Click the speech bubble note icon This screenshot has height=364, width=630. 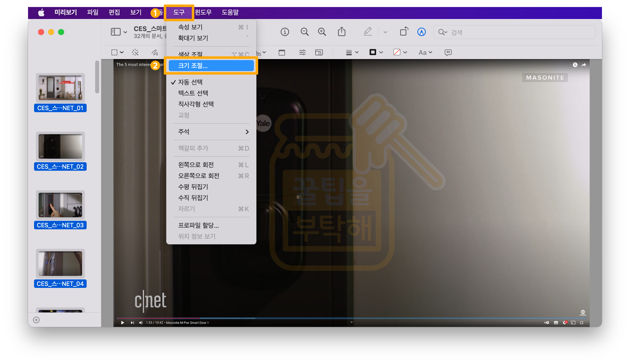448,53
